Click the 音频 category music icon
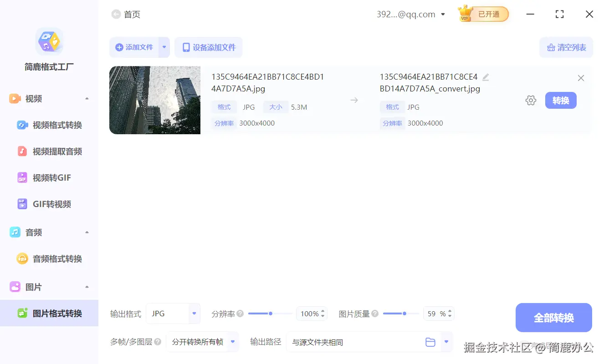The height and width of the screenshot is (364, 604). [15, 232]
